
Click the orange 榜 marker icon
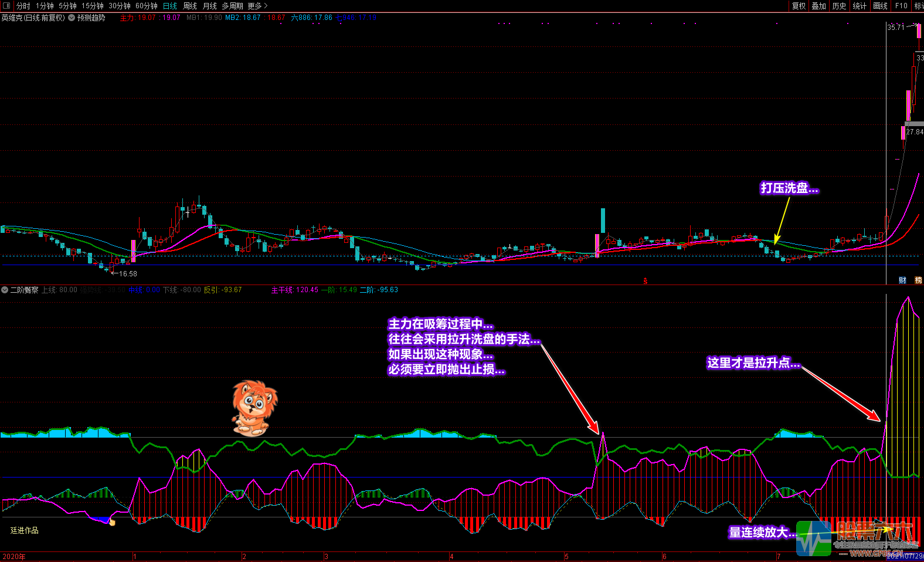918,280
